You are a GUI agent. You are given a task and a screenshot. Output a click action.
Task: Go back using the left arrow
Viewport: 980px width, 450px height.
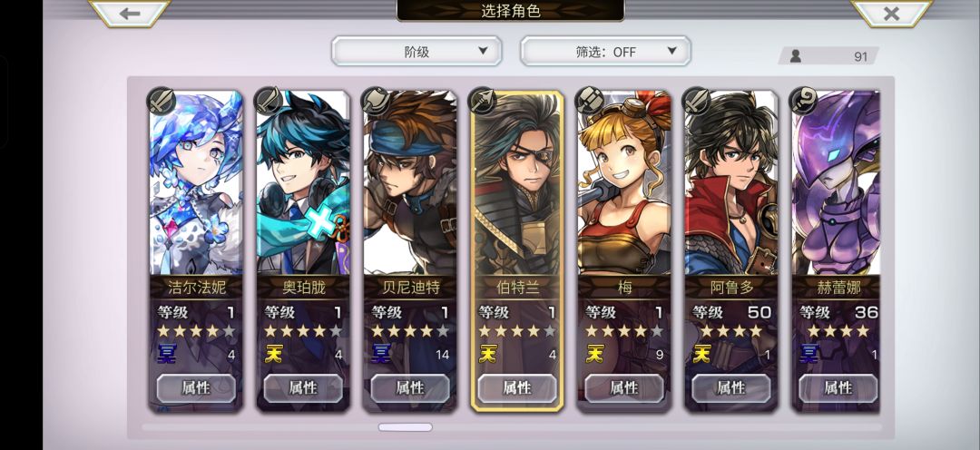[130, 13]
